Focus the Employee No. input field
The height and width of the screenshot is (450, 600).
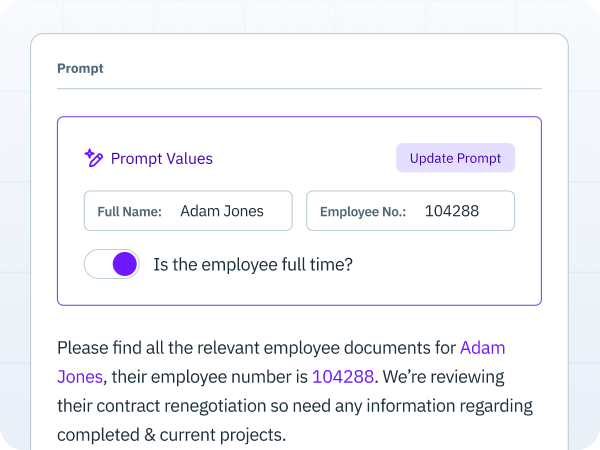coord(410,211)
